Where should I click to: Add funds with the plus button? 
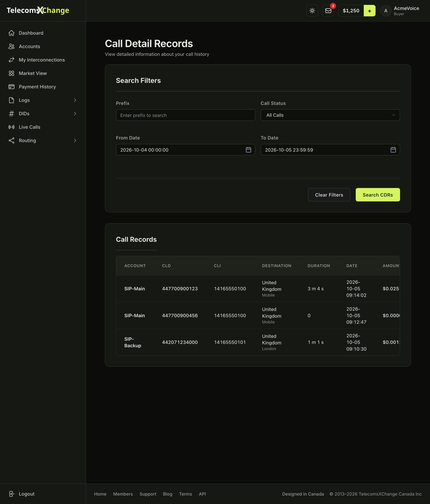click(370, 11)
